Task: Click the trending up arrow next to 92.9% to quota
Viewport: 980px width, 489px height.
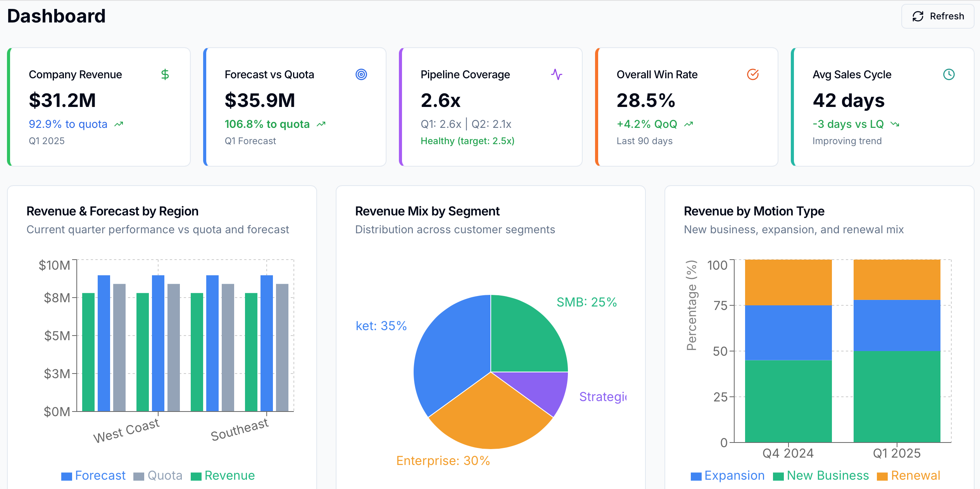Action: pos(119,124)
